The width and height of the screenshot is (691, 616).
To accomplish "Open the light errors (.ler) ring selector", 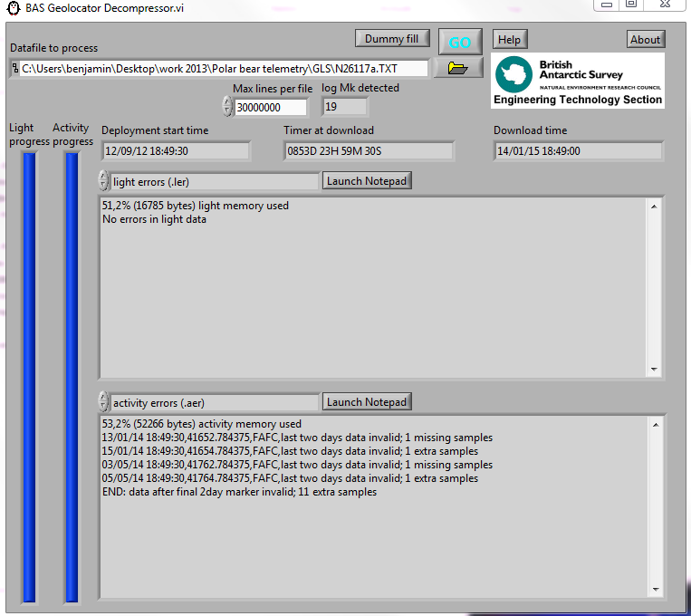I will (x=214, y=182).
